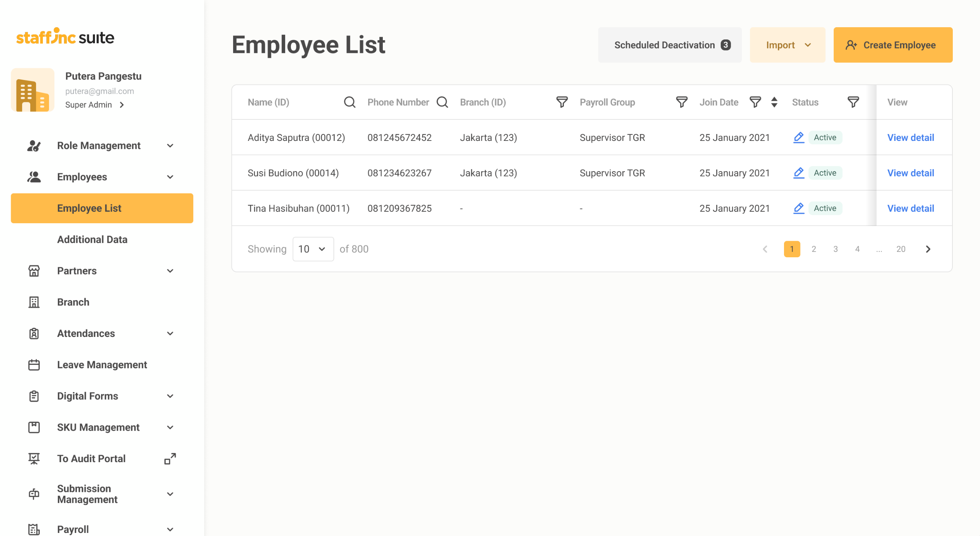Expand the Role Management menu
The image size is (980, 536).
(x=100, y=146)
